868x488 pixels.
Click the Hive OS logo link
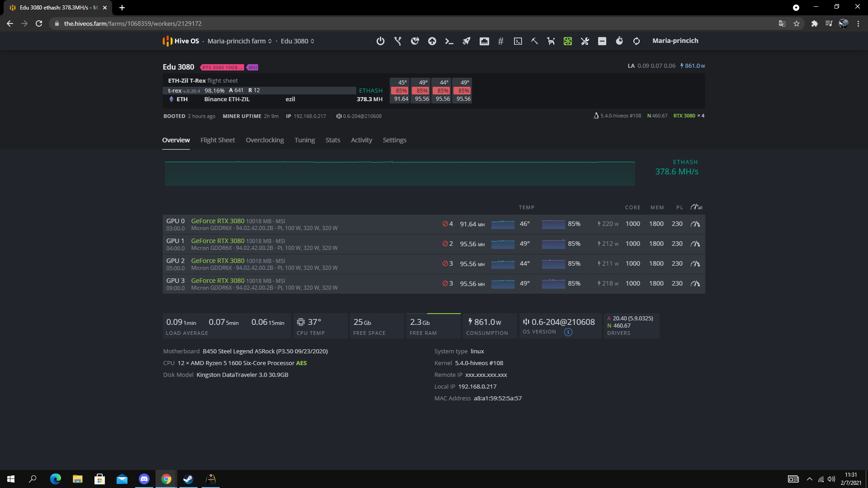pos(181,41)
